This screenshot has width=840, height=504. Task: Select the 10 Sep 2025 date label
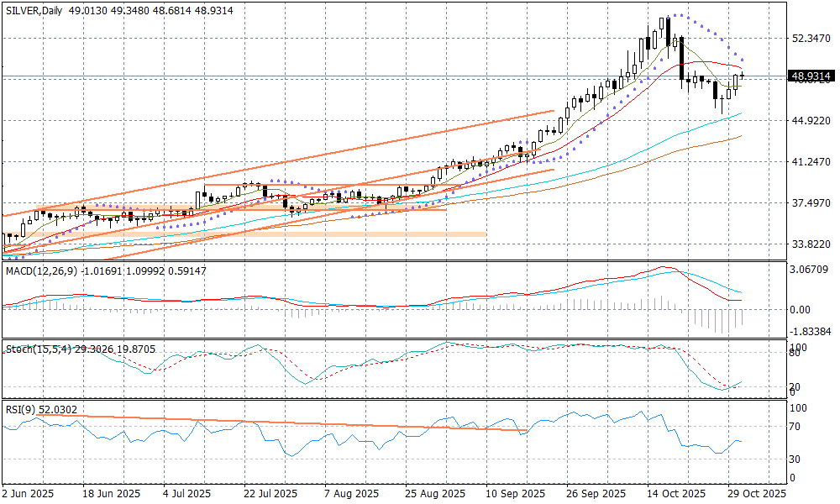[x=515, y=493]
